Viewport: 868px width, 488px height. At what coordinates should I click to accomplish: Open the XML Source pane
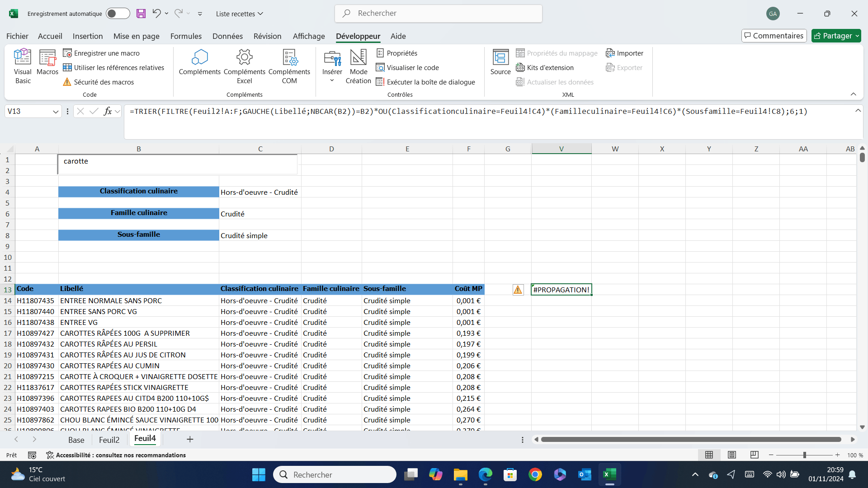point(500,62)
